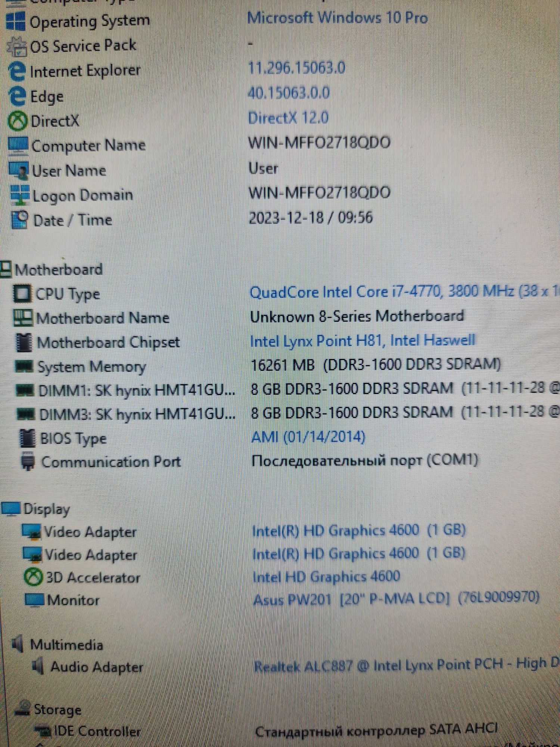Open the Edge version 40.15063.0.0 link
Image resolution: width=560 pixels, height=747 pixels.
click(x=289, y=93)
